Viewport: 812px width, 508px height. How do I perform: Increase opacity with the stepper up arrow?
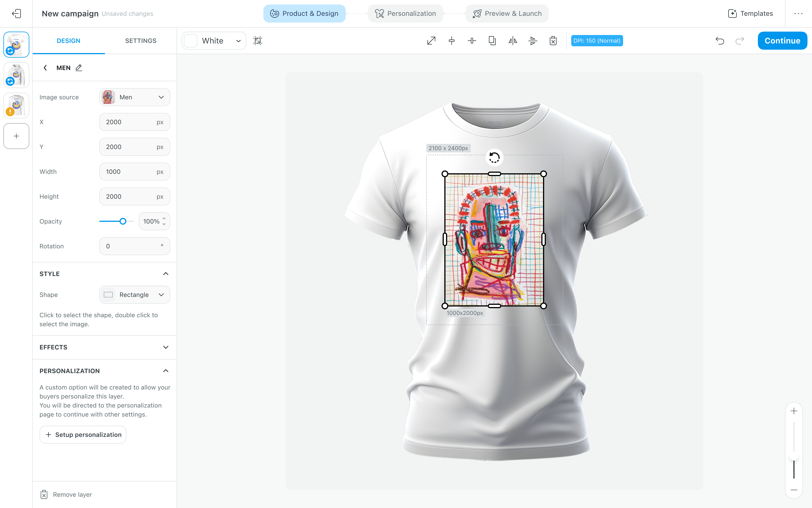(x=164, y=218)
